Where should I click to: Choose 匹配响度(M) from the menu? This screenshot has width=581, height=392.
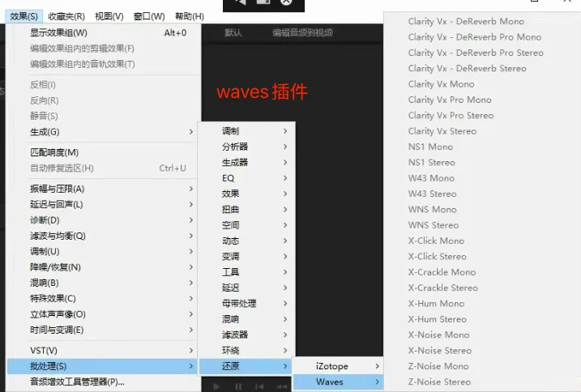tap(104, 152)
